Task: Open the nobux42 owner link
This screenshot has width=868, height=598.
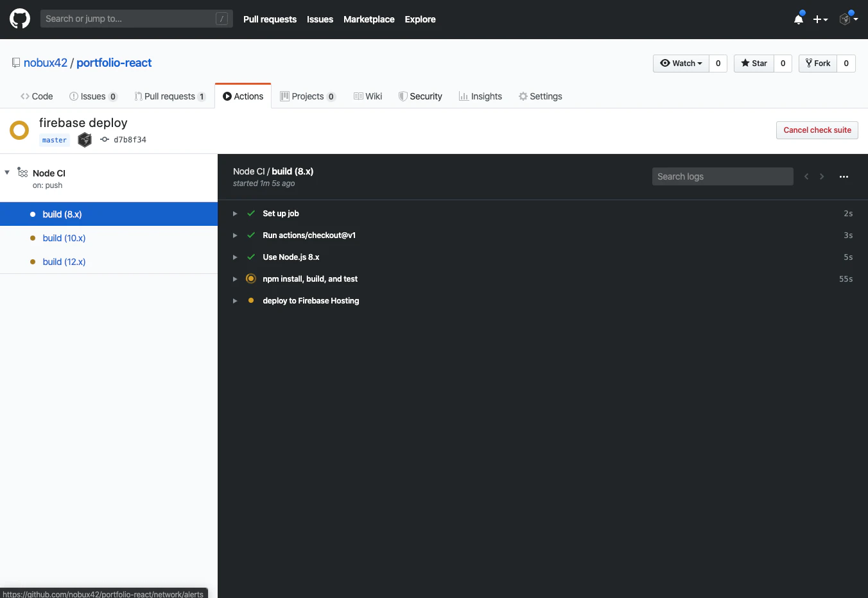Action: tap(46, 63)
